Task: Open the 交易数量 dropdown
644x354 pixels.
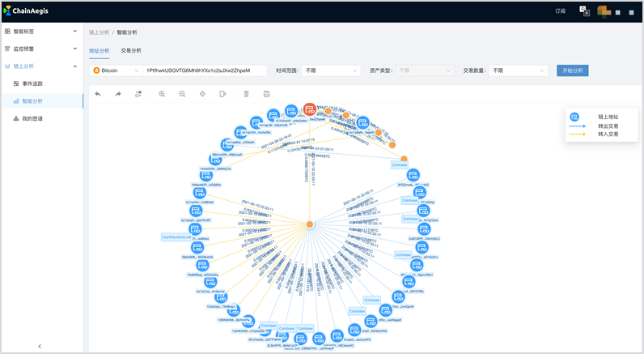Action: pyautogui.click(x=519, y=70)
